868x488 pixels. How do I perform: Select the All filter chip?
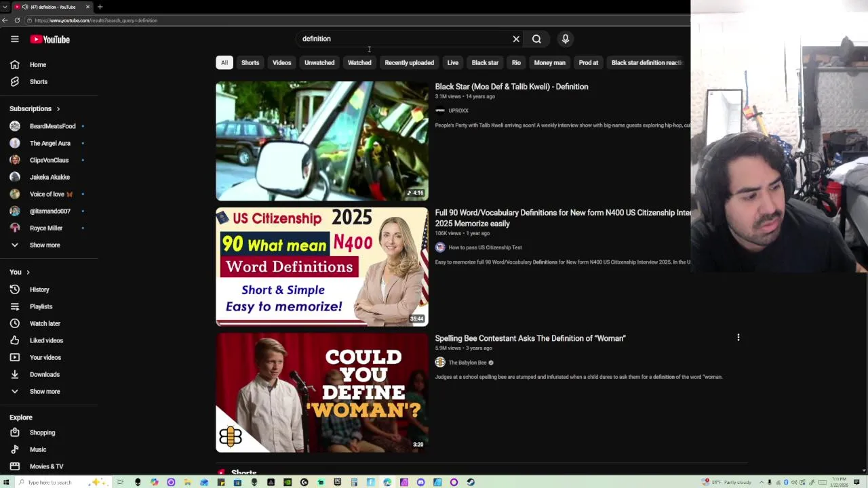(x=224, y=62)
